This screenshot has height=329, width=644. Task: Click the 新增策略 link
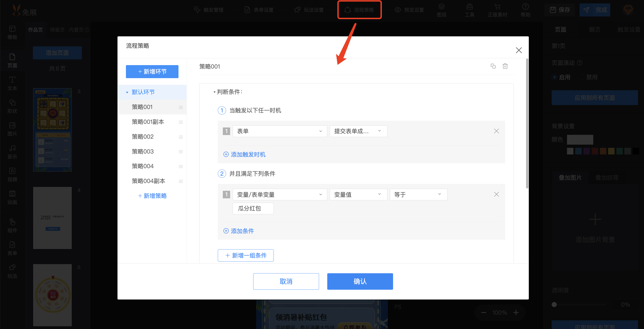click(x=152, y=196)
